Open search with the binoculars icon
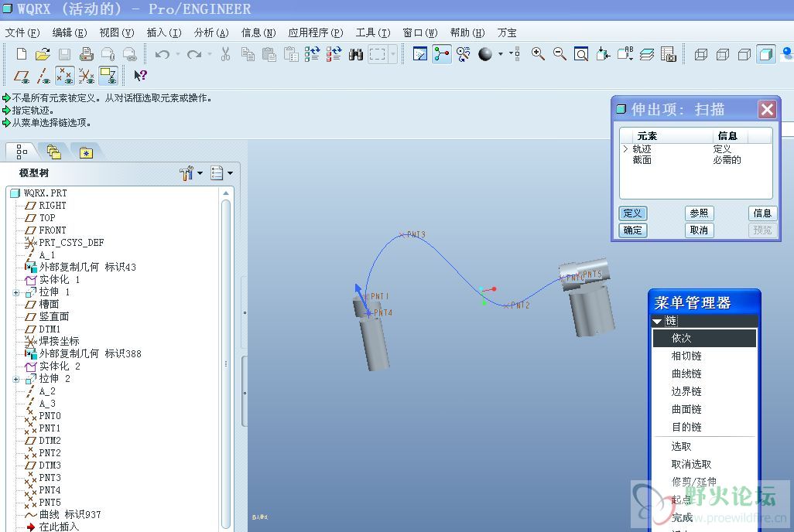Screen dimensions: 794x532 click(355, 53)
